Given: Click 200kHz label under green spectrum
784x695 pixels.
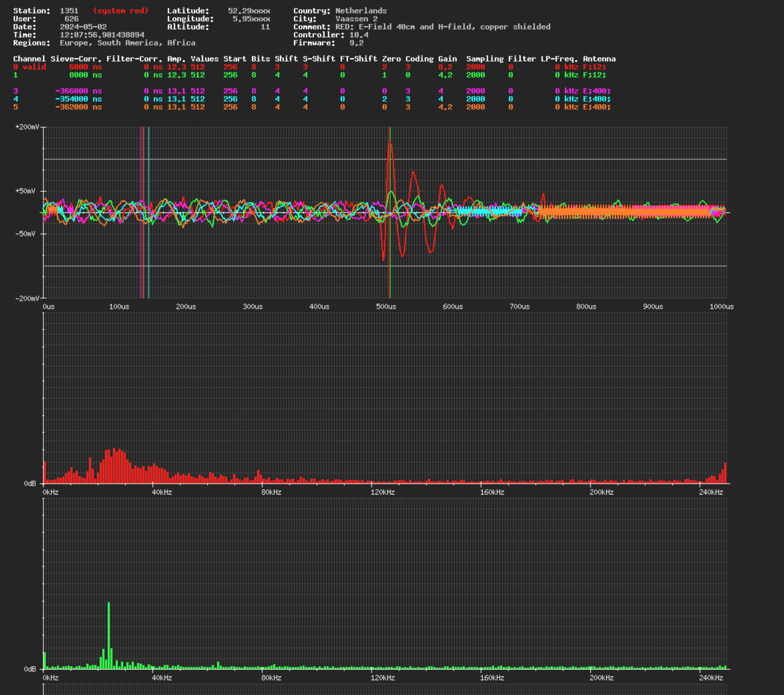Looking at the screenshot, I should click(x=602, y=678).
